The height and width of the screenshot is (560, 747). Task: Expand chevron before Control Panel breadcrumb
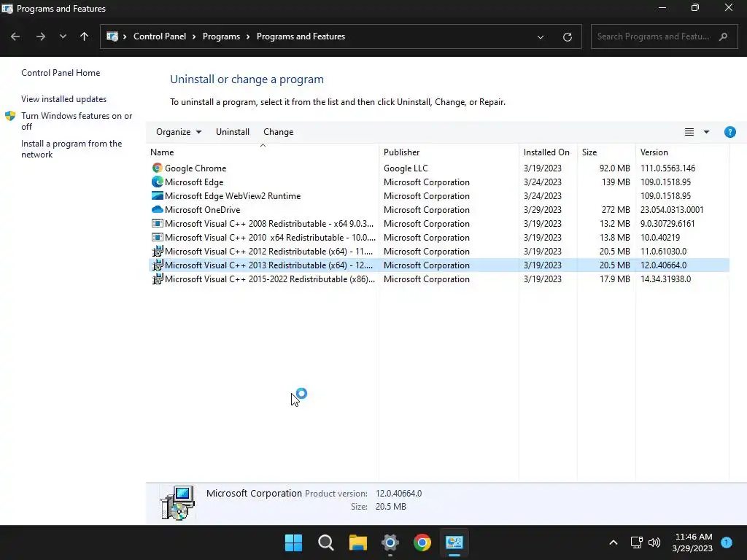pyautogui.click(x=125, y=36)
